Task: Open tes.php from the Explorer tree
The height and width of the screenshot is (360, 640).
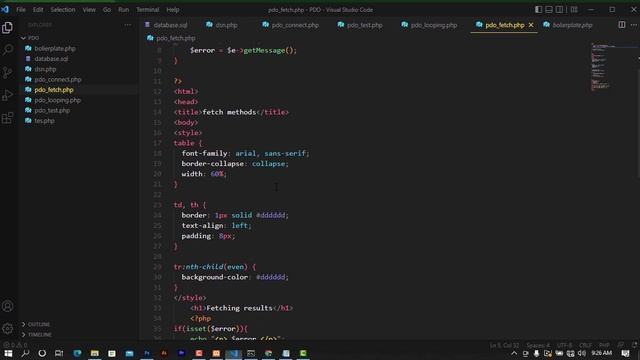Action: coord(44,120)
